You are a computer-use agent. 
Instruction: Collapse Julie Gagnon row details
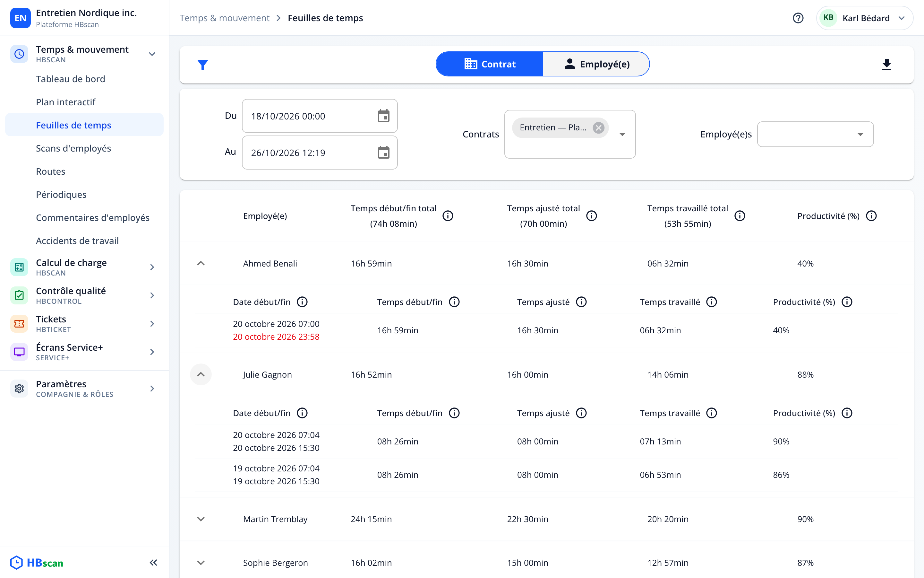(x=201, y=375)
